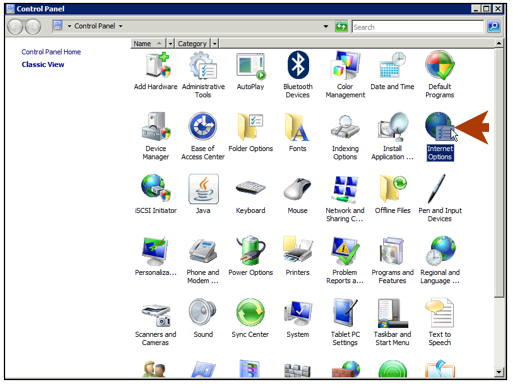Open Tablet PC Settings

click(x=345, y=323)
